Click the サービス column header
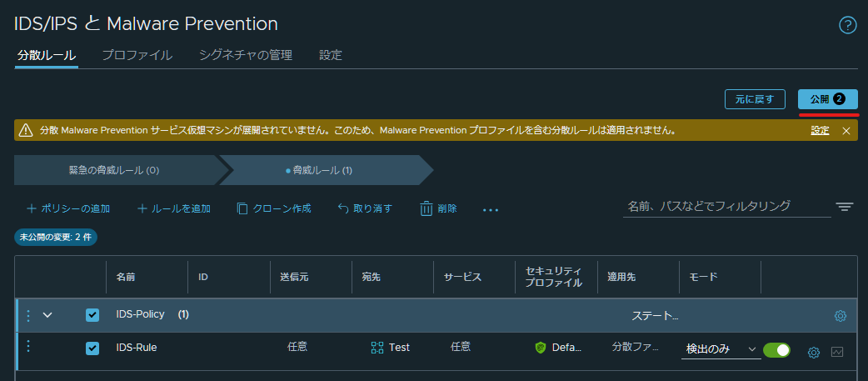The image size is (868, 381). pos(462,277)
